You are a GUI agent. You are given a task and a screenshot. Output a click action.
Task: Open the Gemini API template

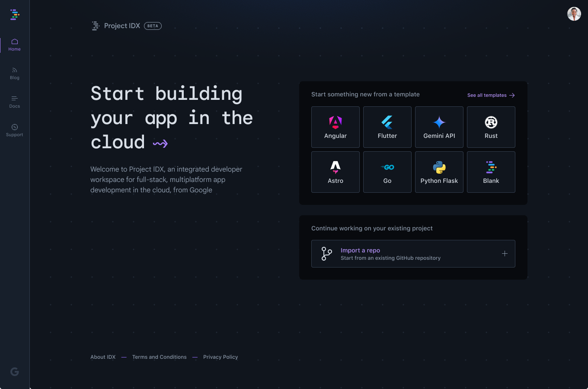(439, 127)
